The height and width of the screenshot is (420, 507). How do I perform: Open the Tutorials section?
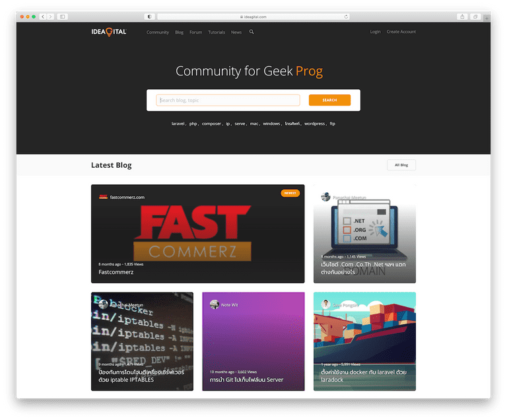217,32
